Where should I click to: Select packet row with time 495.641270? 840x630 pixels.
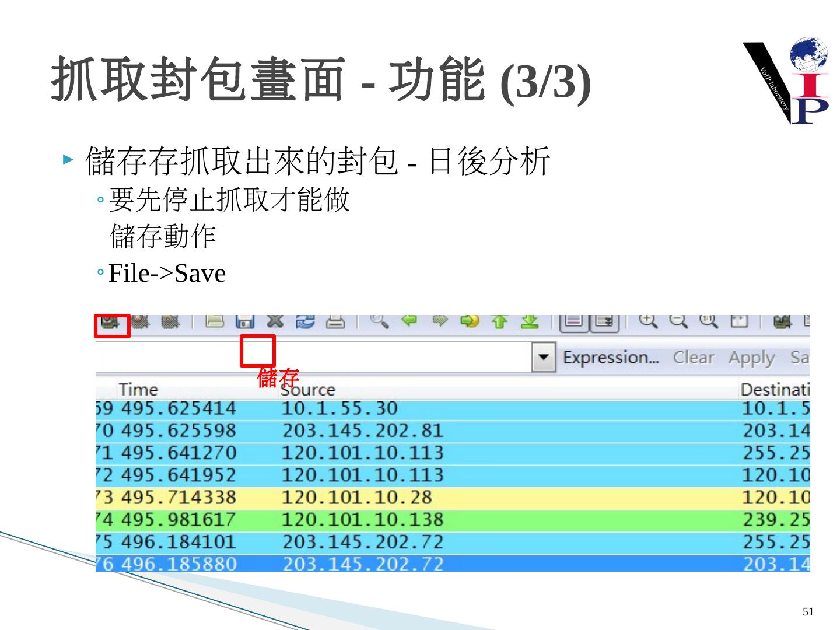tap(453, 453)
